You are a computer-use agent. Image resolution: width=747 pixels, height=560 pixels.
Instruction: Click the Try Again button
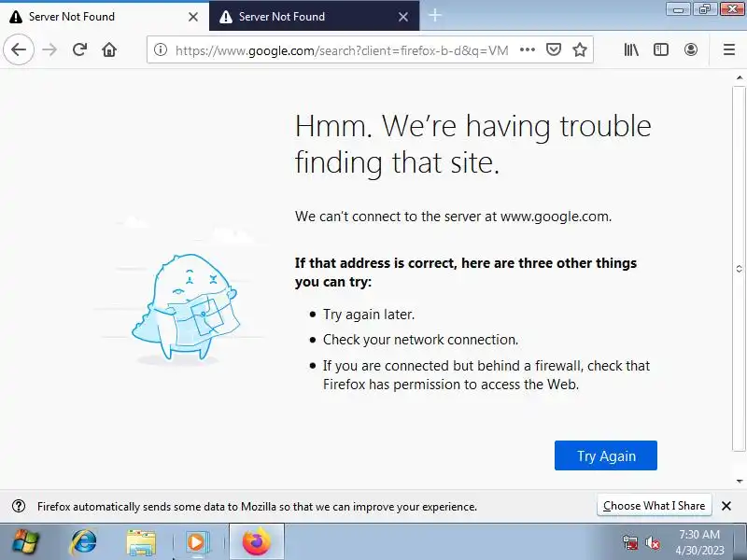(605, 455)
